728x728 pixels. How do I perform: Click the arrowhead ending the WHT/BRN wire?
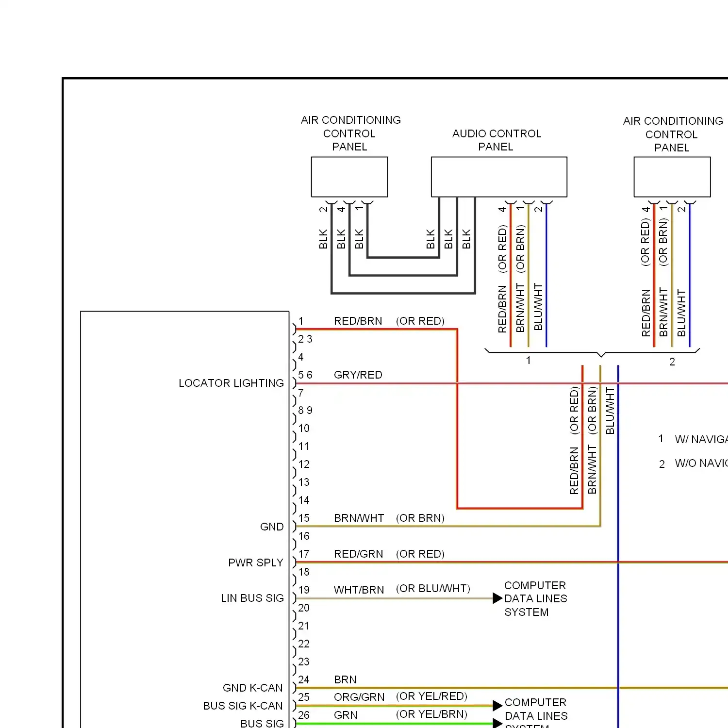point(497,598)
